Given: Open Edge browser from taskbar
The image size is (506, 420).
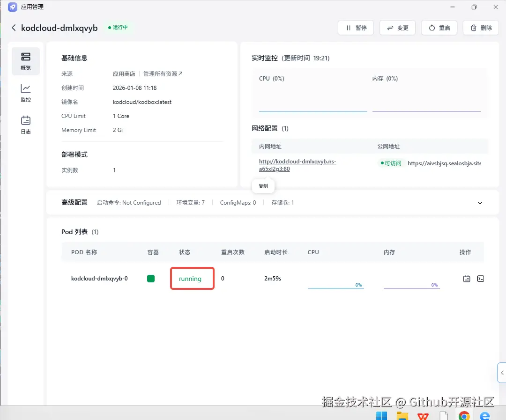Looking at the screenshot, I should click(x=485, y=416).
